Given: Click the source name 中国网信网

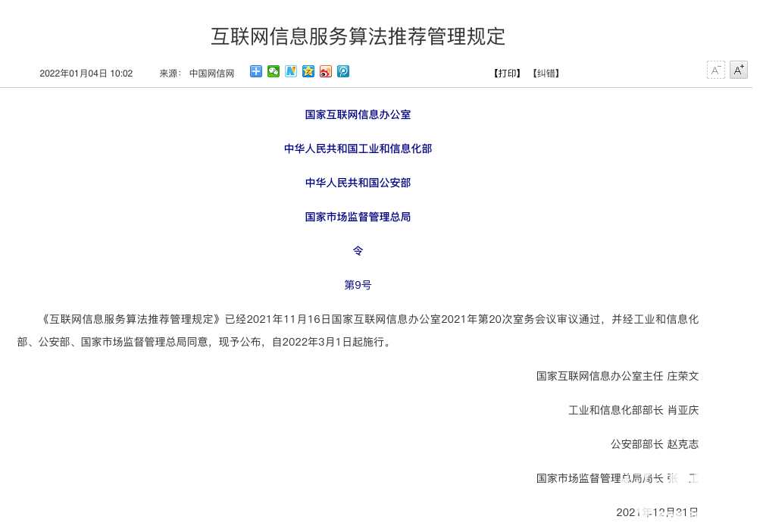Looking at the screenshot, I should [x=211, y=74].
